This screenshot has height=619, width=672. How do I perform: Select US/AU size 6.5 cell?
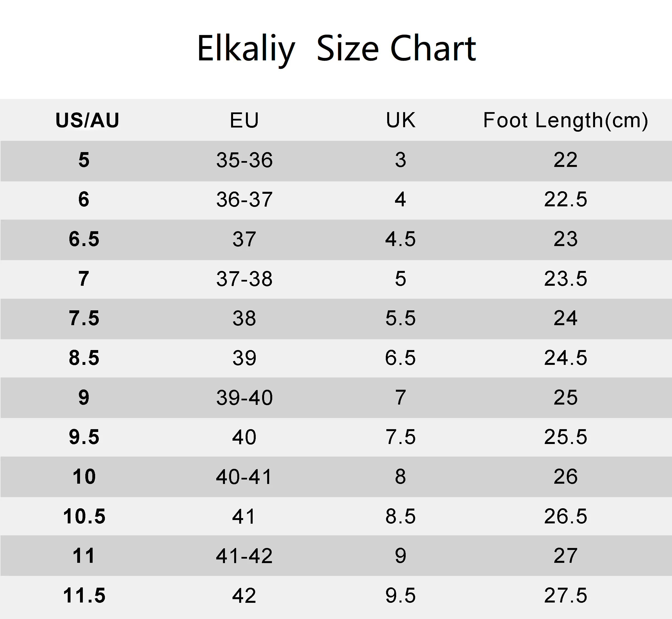coord(84,239)
